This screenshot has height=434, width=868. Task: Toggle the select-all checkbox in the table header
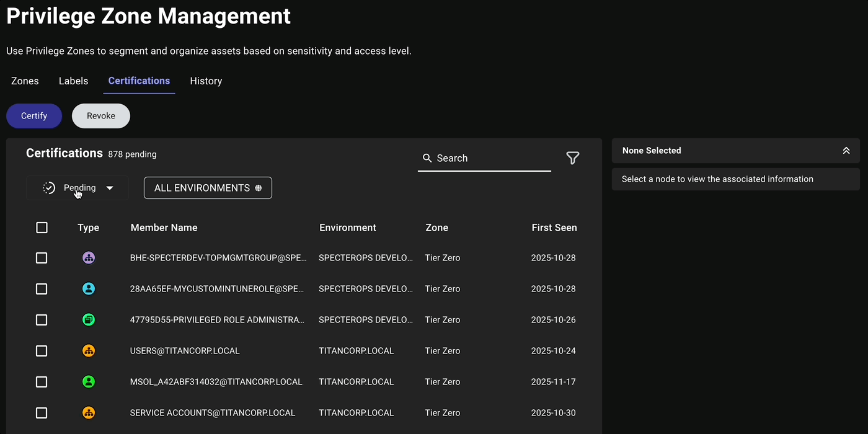(x=42, y=228)
